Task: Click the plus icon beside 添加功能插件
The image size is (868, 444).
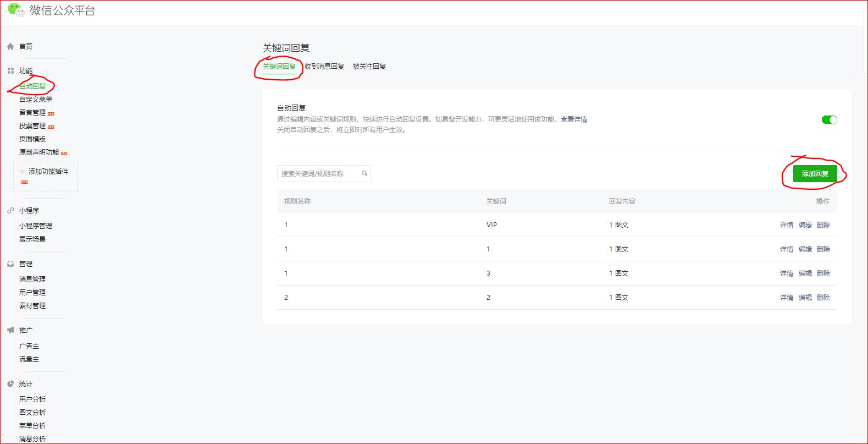Action: (22, 172)
